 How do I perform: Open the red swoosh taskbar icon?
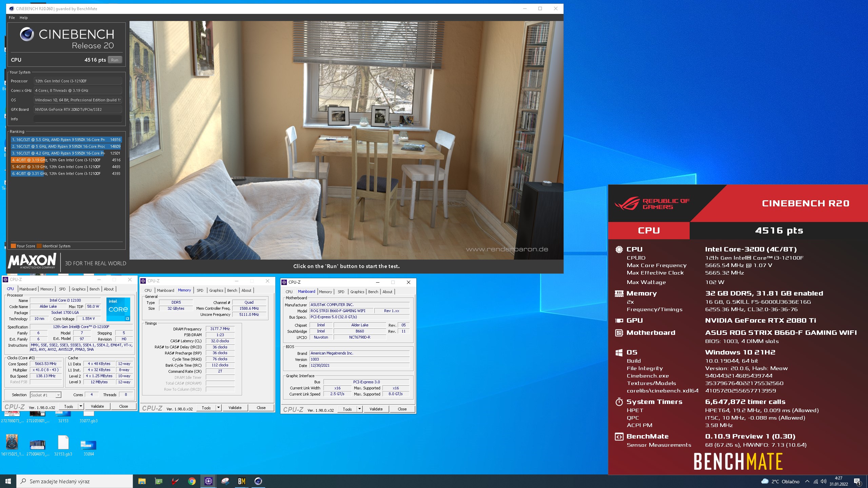[175, 481]
